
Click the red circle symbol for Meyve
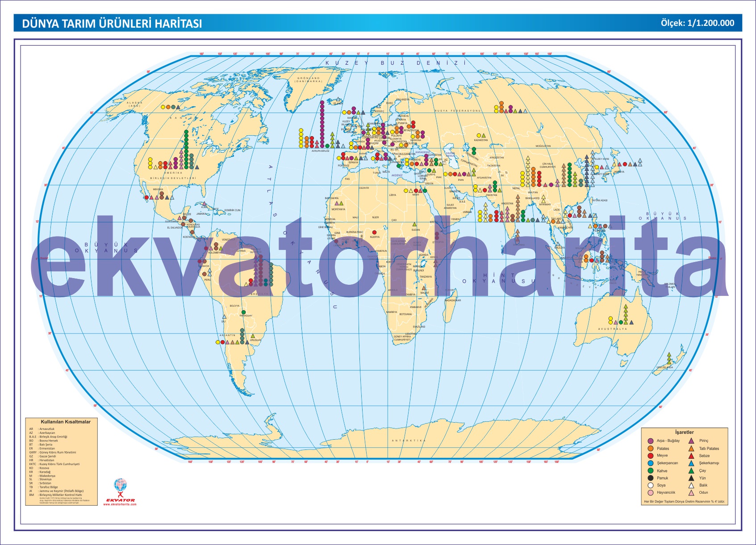tap(650, 456)
